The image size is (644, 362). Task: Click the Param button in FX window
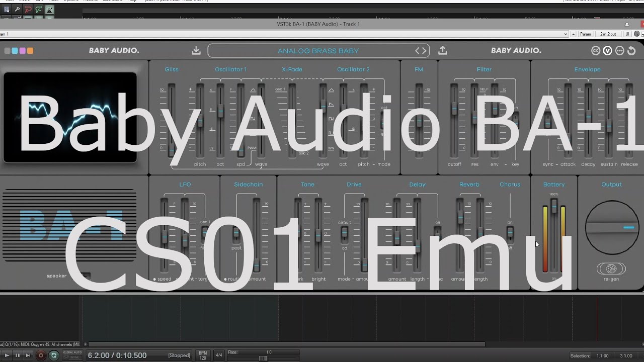[586, 34]
